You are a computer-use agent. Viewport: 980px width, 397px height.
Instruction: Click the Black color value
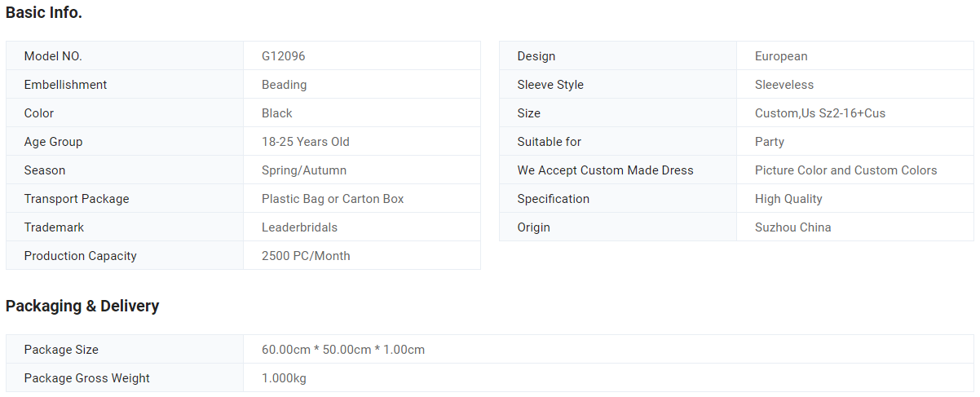click(x=277, y=113)
